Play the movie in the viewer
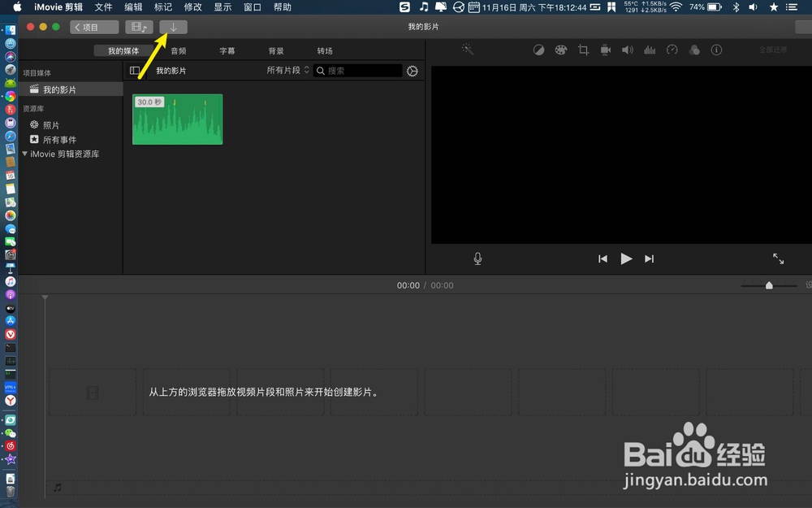This screenshot has width=812, height=508. click(626, 258)
